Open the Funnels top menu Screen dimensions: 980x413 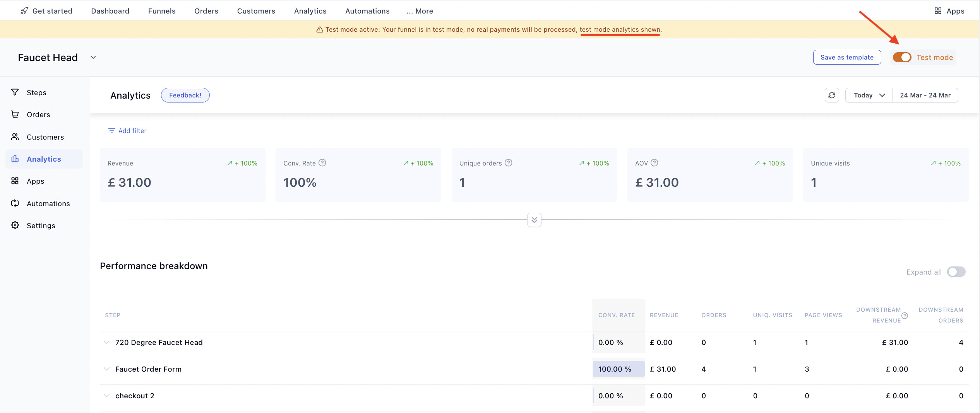coord(162,11)
